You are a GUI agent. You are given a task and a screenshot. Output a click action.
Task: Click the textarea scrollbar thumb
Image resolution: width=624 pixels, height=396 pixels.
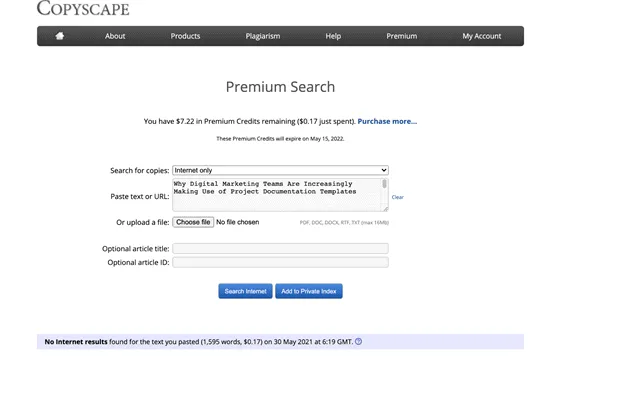tap(384, 183)
